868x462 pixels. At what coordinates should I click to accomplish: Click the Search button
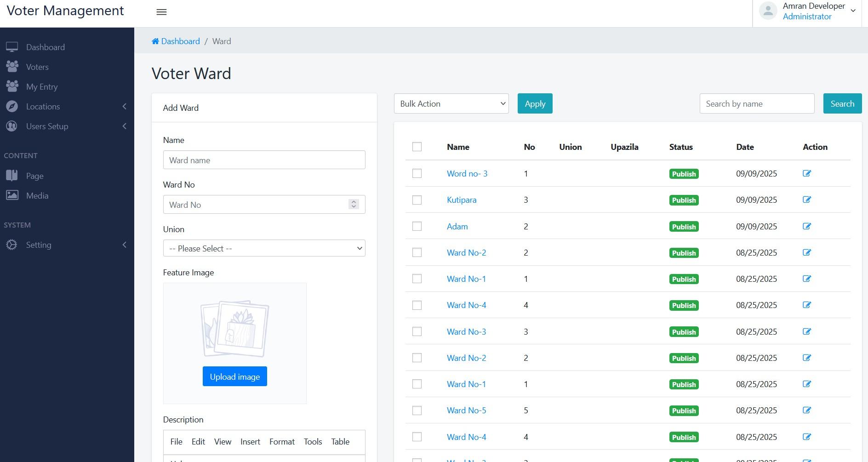[842, 103]
